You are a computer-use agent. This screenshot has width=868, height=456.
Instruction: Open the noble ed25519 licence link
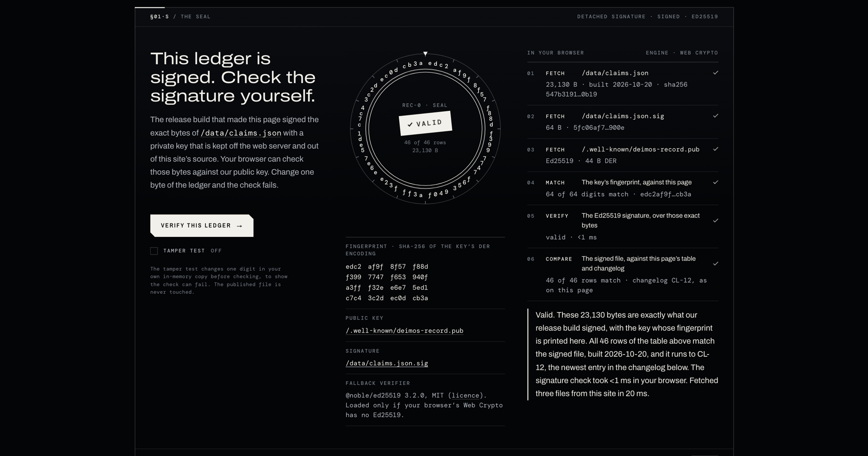(465, 395)
